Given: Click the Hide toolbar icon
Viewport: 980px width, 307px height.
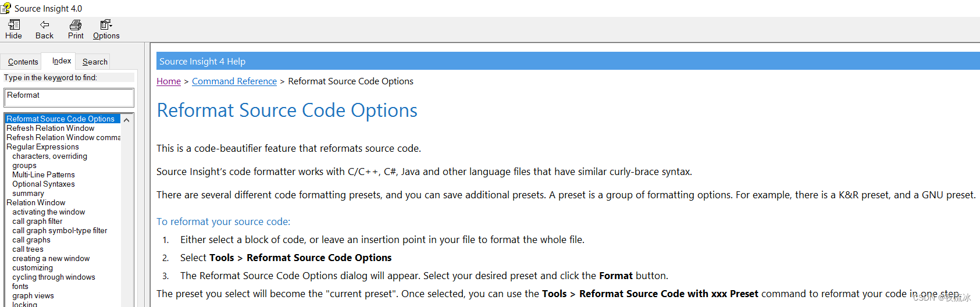Looking at the screenshot, I should (x=14, y=24).
